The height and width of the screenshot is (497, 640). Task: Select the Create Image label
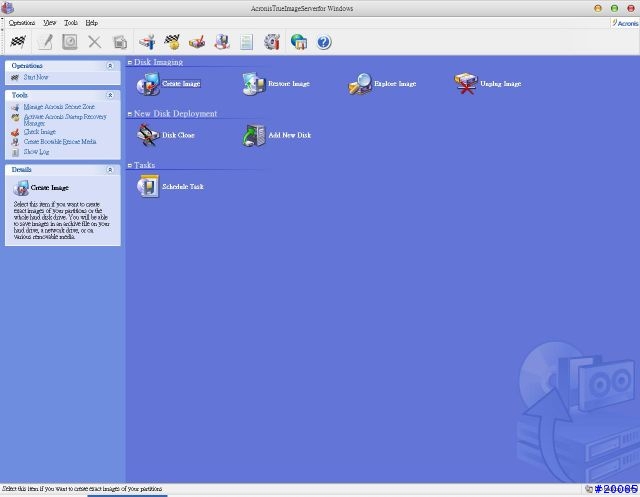(x=181, y=84)
